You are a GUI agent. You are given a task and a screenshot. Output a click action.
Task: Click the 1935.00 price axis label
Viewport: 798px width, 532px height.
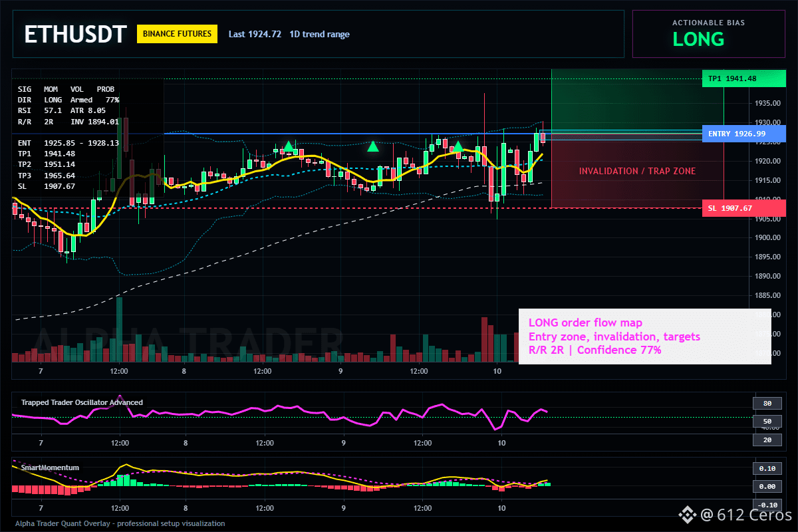[767, 103]
